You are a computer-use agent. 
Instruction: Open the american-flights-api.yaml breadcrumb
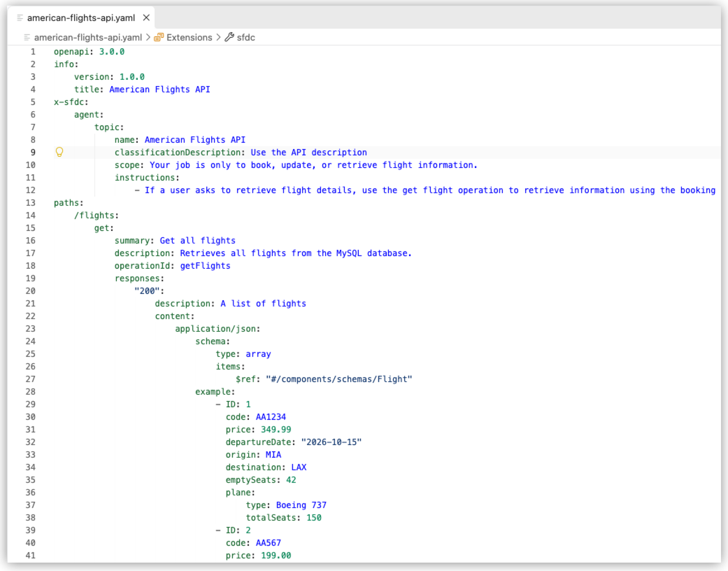[88, 37]
